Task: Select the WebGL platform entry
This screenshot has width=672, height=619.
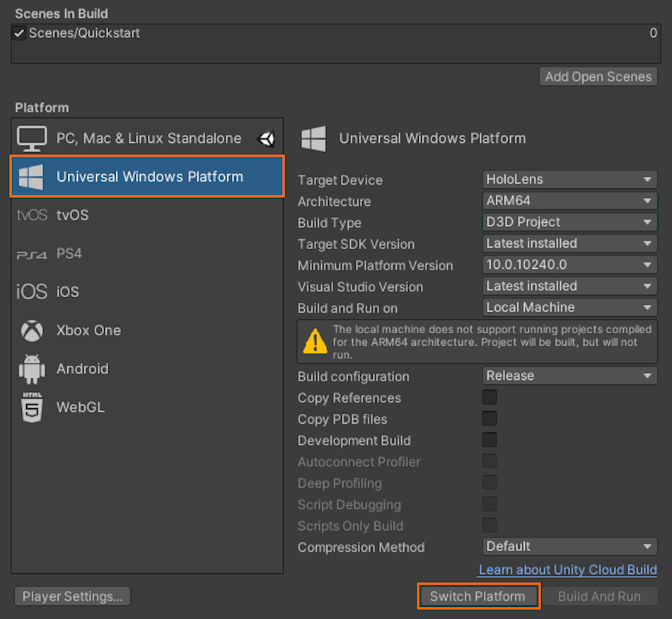Action: pyautogui.click(x=80, y=407)
